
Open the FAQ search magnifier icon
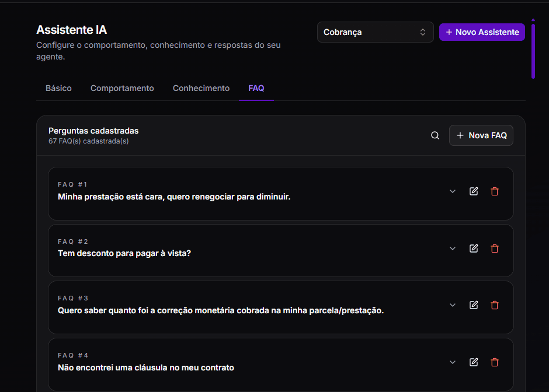(x=435, y=135)
